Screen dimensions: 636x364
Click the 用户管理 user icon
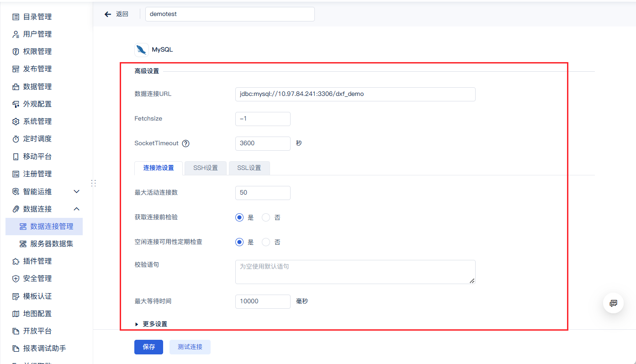[x=16, y=34]
